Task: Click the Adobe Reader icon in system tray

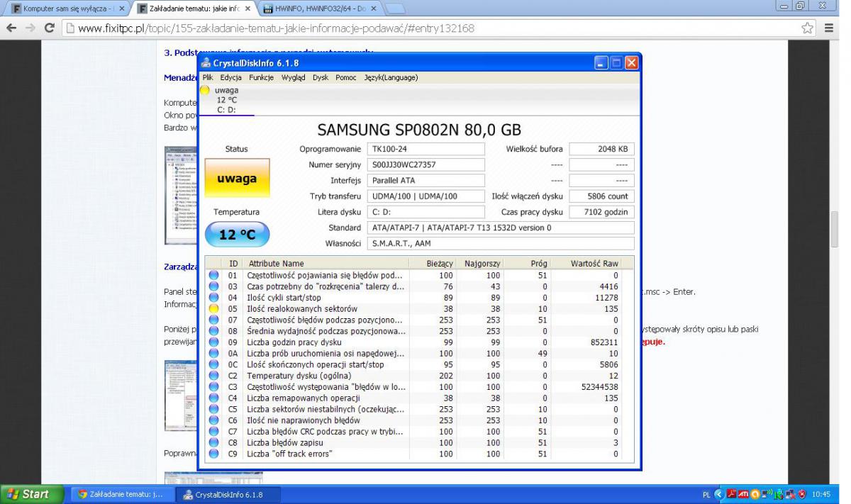Action: 731,494
